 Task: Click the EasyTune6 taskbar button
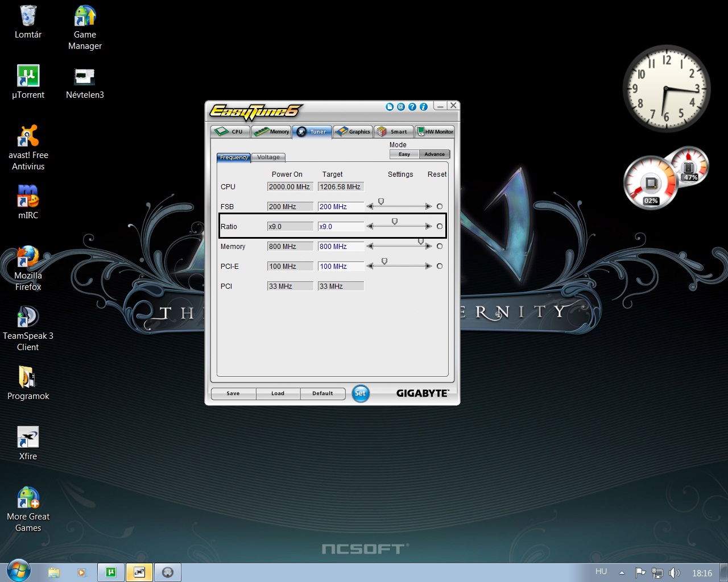139,572
